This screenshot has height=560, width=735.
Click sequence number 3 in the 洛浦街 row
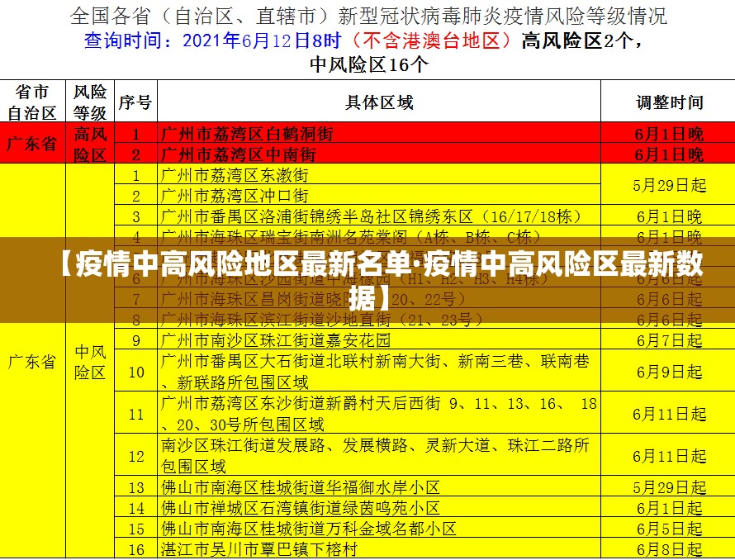[136, 216]
